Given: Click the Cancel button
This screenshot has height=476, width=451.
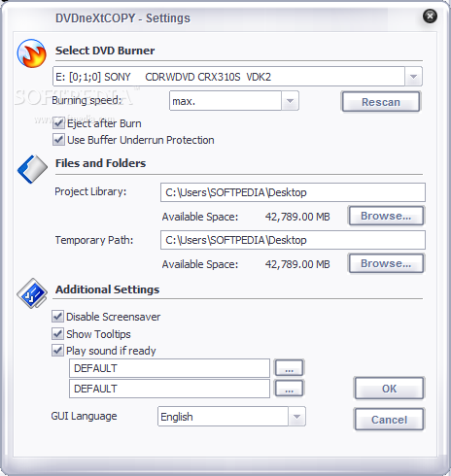Looking at the screenshot, I should coord(390,420).
